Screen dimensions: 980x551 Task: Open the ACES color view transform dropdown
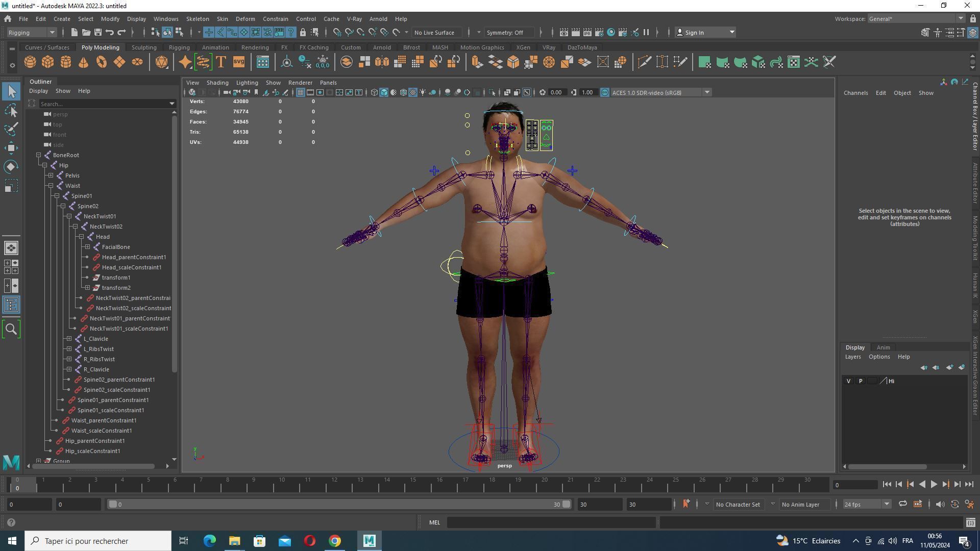(660, 92)
